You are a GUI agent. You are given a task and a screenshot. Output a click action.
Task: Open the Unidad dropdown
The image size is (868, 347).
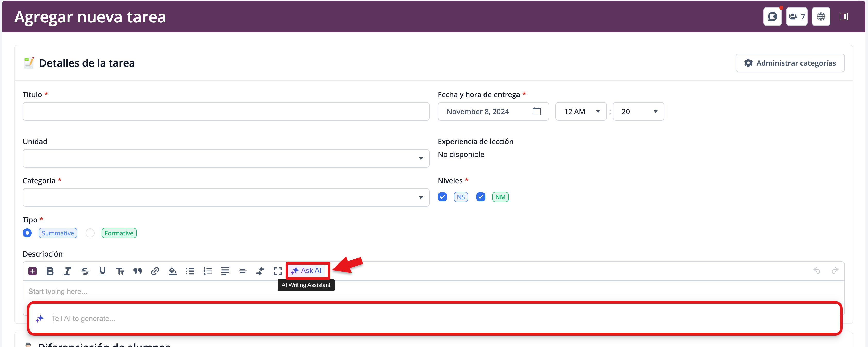pos(226,158)
